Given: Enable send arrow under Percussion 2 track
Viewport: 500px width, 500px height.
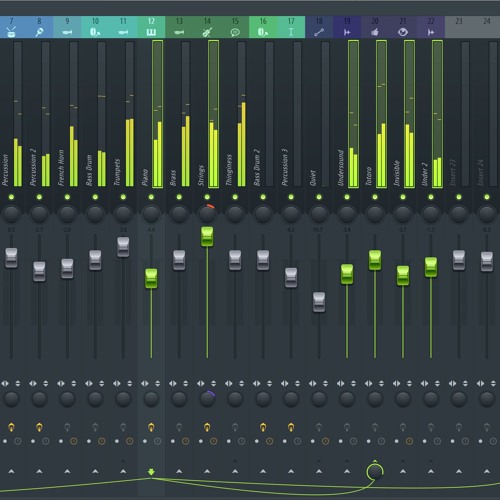Looking at the screenshot, I should pos(39,471).
